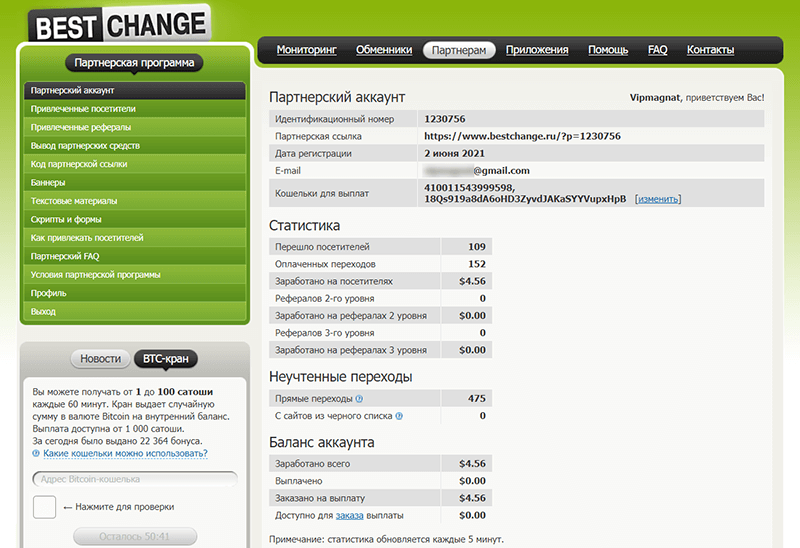Click the Баланс аккаунта heading
This screenshot has width=800, height=548.
322,442
